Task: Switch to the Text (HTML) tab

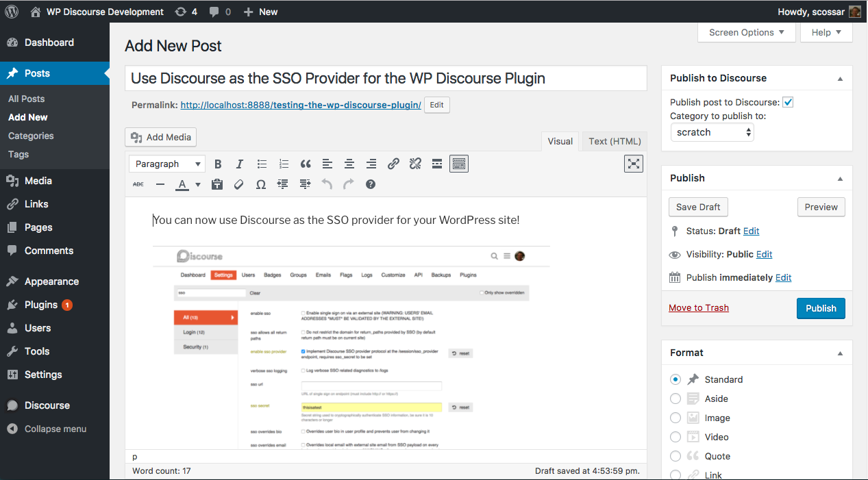Action: pos(615,141)
